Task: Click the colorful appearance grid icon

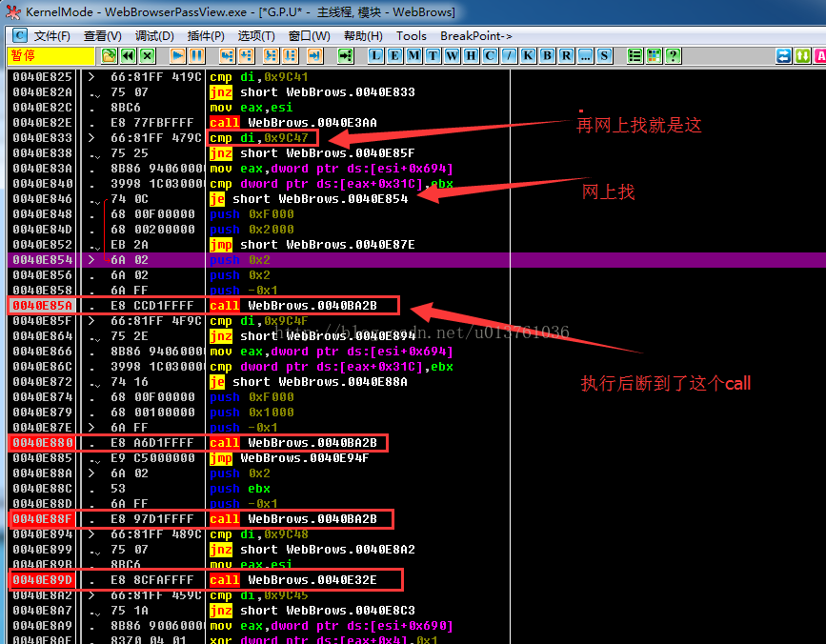Action: click(654, 56)
